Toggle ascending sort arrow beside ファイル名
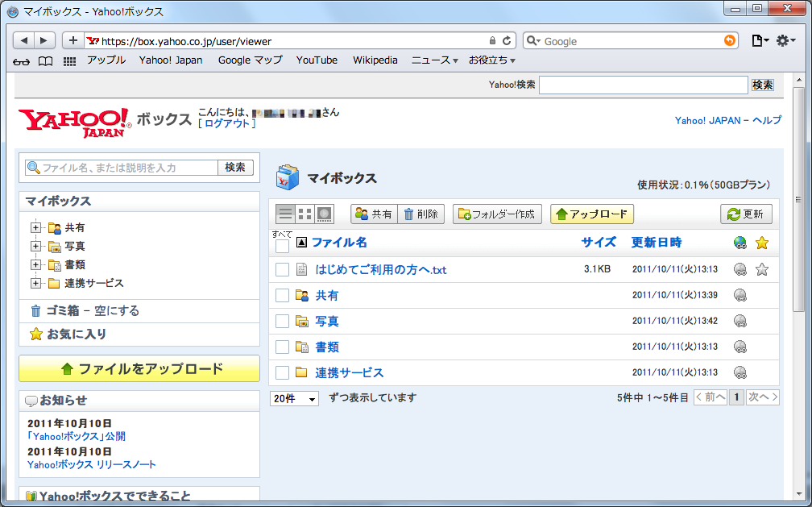 301,242
